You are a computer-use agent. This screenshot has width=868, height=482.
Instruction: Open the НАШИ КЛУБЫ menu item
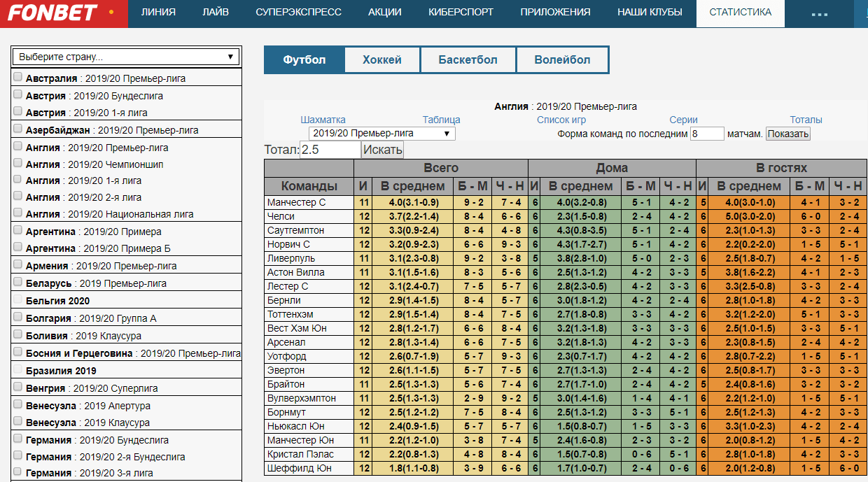(650, 13)
